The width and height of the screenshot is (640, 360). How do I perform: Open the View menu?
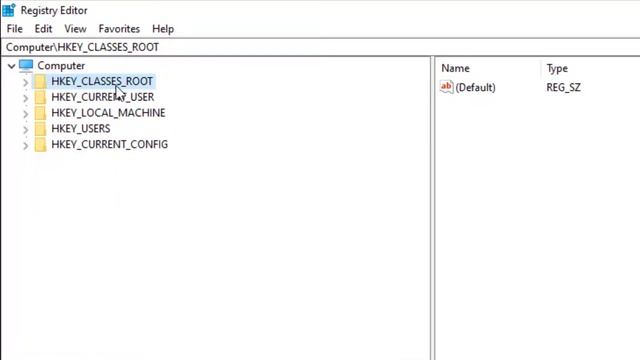76,29
